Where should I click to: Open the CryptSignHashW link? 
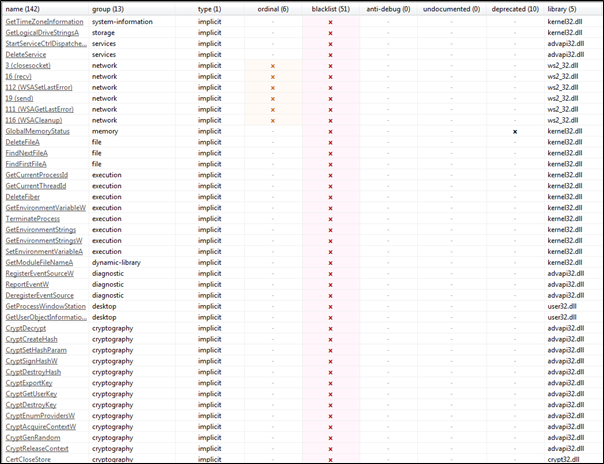point(32,361)
